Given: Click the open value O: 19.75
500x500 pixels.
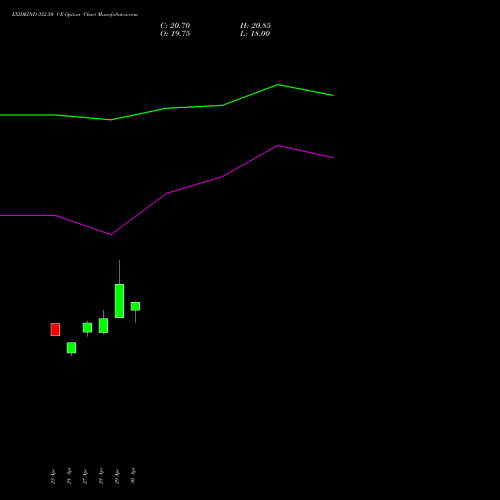Looking at the screenshot, I should (x=175, y=34).
